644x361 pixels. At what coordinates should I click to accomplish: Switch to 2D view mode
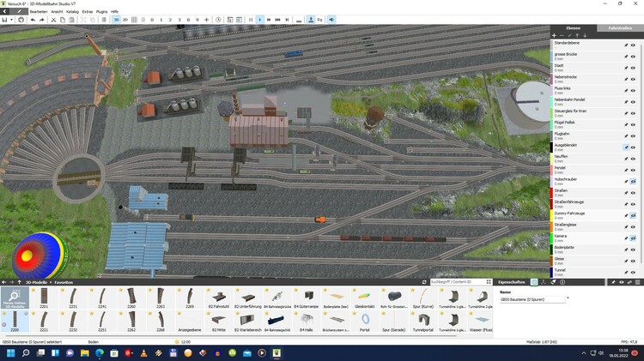click(x=125, y=19)
